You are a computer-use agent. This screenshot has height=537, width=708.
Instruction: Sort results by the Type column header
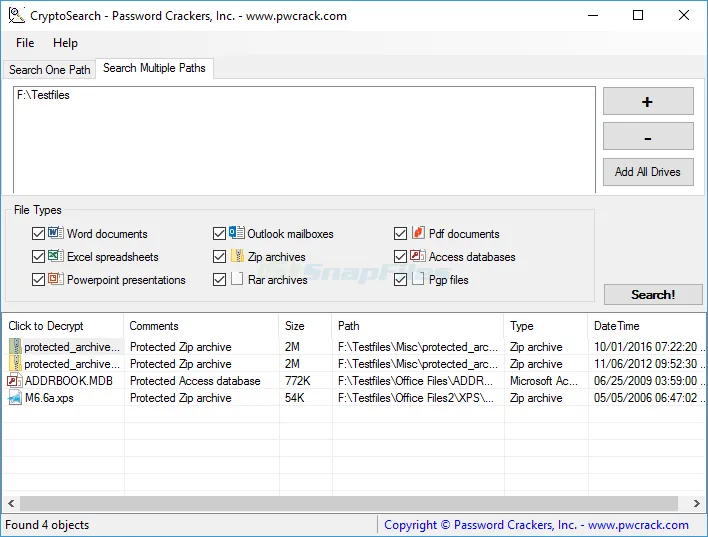coord(546,326)
